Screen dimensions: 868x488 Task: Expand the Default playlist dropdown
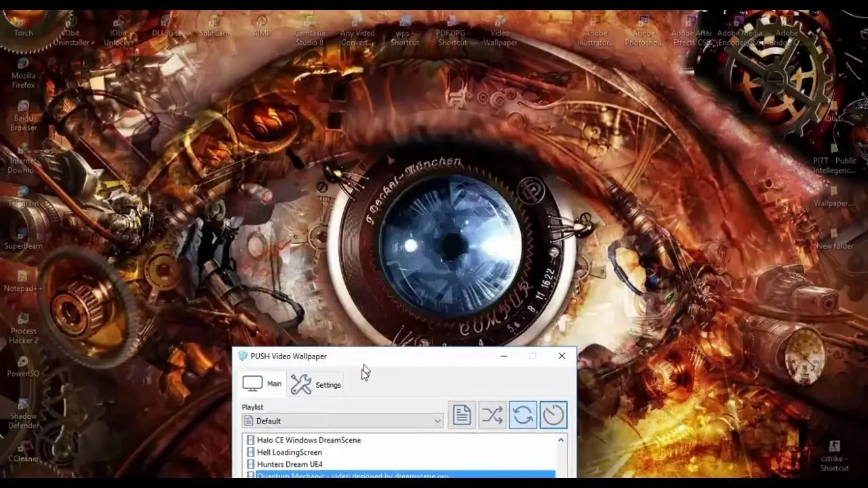pyautogui.click(x=342, y=421)
